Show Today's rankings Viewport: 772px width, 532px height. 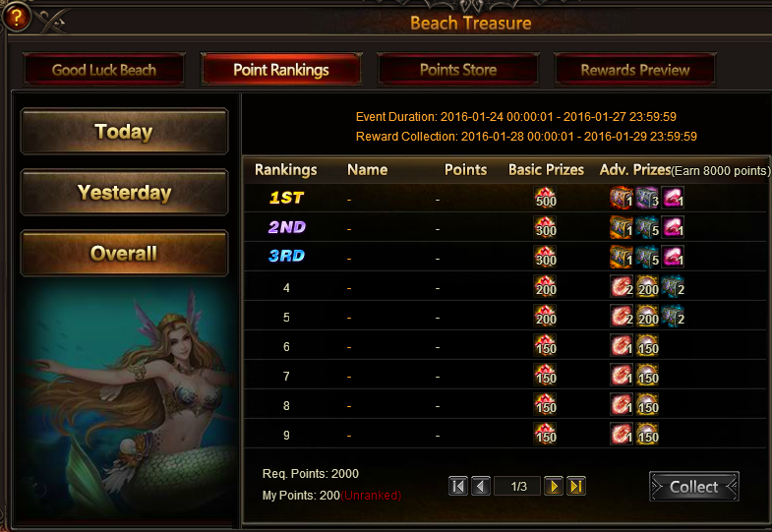click(x=124, y=131)
